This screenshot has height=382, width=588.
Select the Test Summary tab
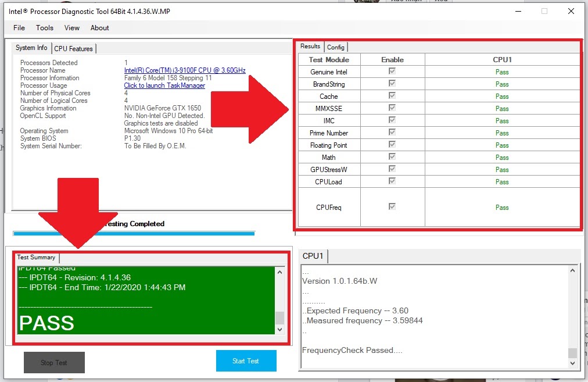point(37,258)
